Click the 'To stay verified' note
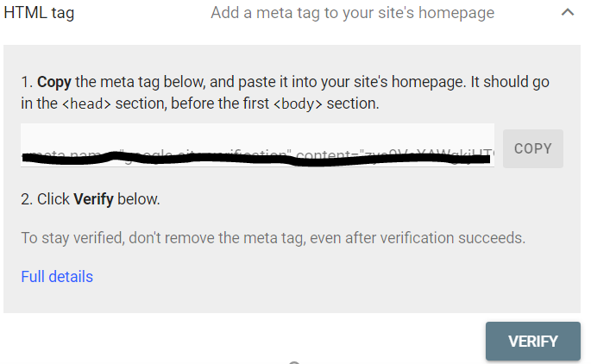The height and width of the screenshot is (364, 591). (x=273, y=237)
